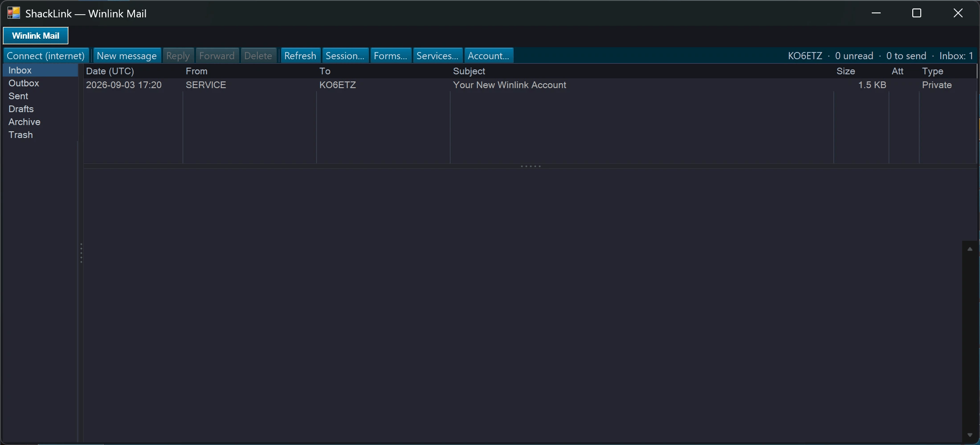Click the '0 to send' status text
Image resolution: width=980 pixels, height=445 pixels.
[906, 56]
